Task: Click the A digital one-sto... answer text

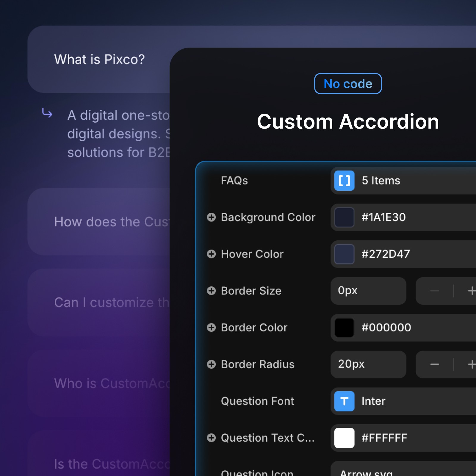Action: coord(118,134)
